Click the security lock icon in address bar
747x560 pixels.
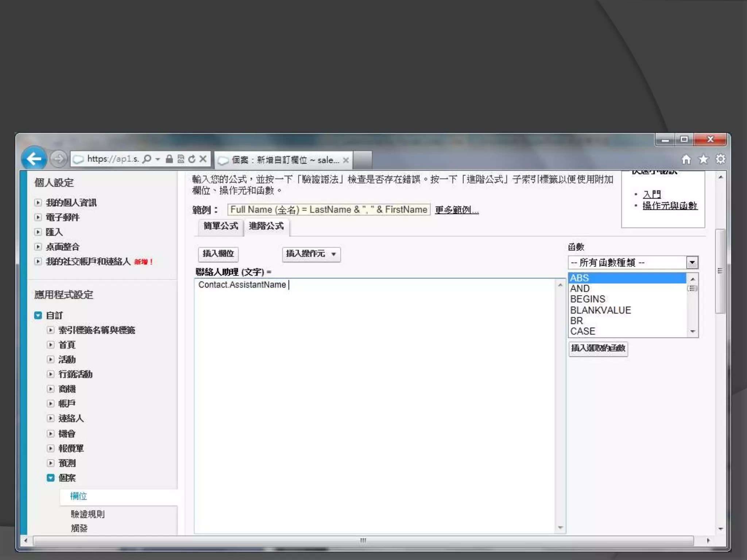point(169,159)
